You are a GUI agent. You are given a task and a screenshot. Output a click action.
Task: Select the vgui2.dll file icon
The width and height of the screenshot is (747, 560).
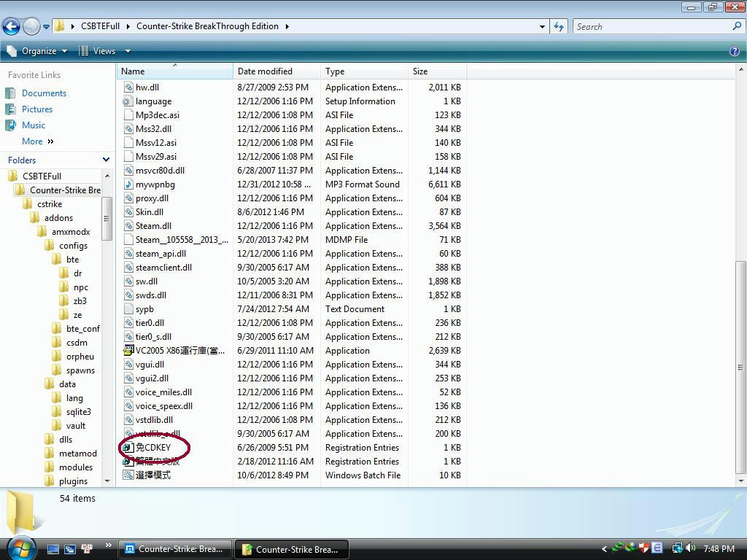(x=128, y=378)
